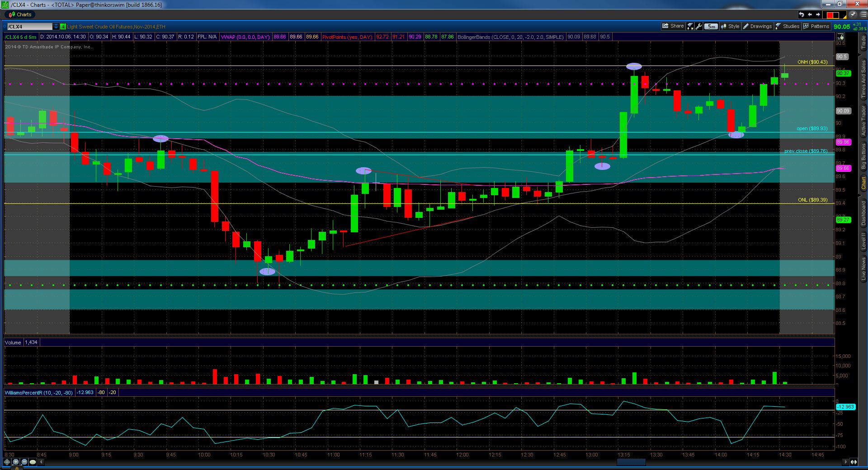Click the scroll right arrow on time axis
The image size is (868, 470).
(x=845, y=462)
